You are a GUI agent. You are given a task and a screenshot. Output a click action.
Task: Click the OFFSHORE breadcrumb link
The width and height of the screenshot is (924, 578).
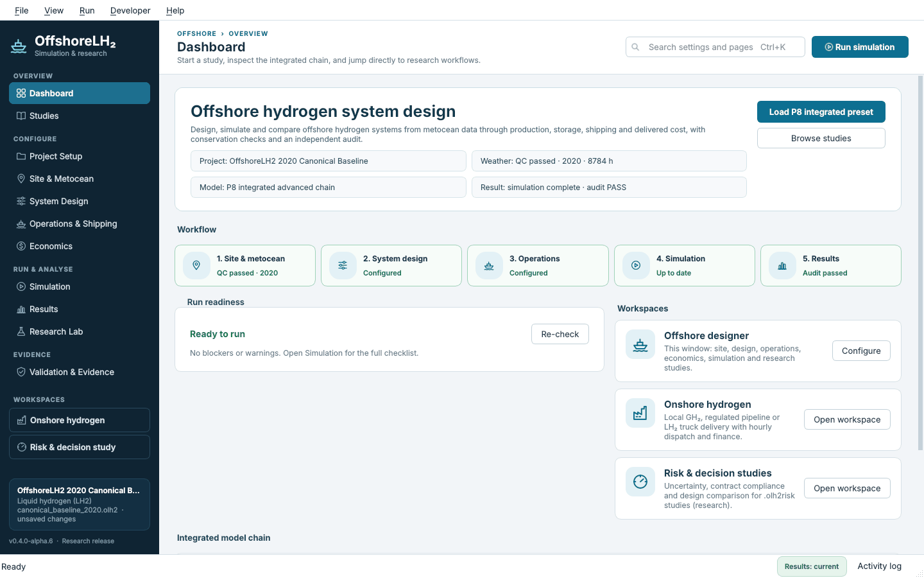click(x=196, y=33)
